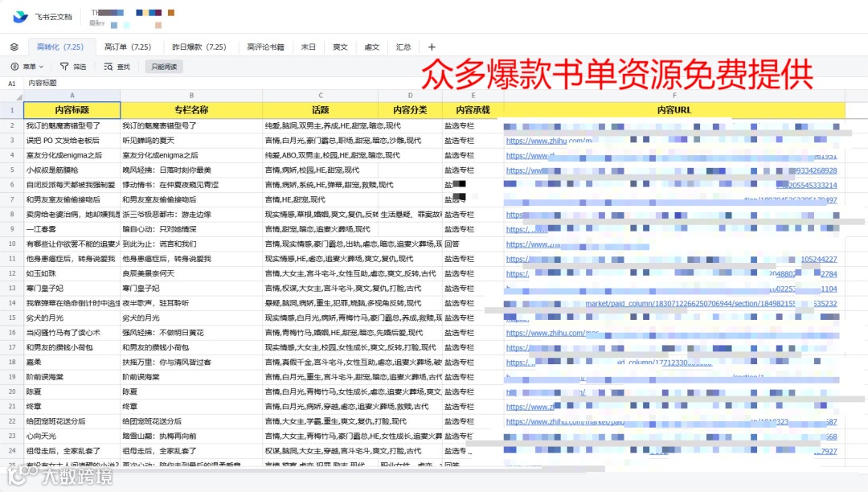
Task: Click the Feishu Docs bird logo
Action: click(x=20, y=17)
